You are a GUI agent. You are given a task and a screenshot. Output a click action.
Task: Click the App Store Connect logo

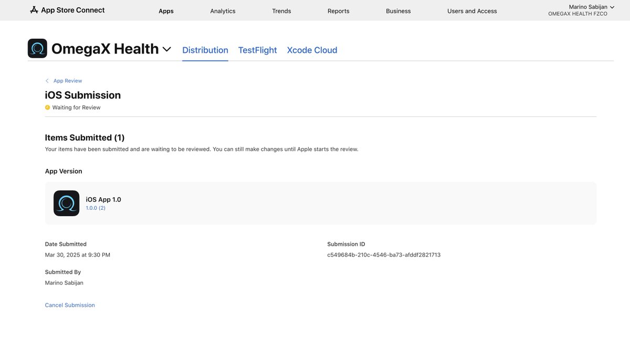(x=67, y=10)
